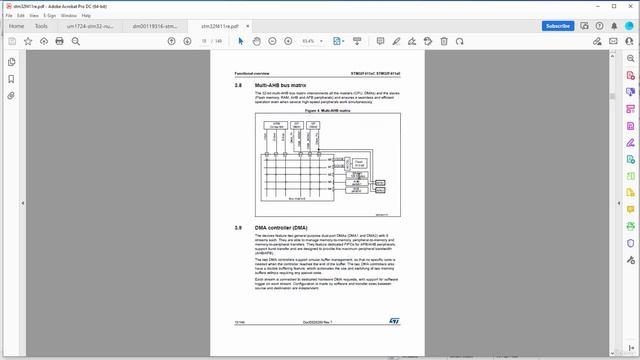Open the E-Sign menu
Viewport: 640px width, 360px height.
coord(50,16)
